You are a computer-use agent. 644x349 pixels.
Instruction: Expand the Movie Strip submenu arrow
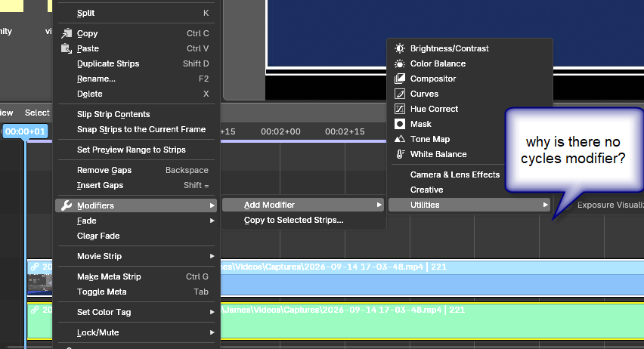coord(212,256)
